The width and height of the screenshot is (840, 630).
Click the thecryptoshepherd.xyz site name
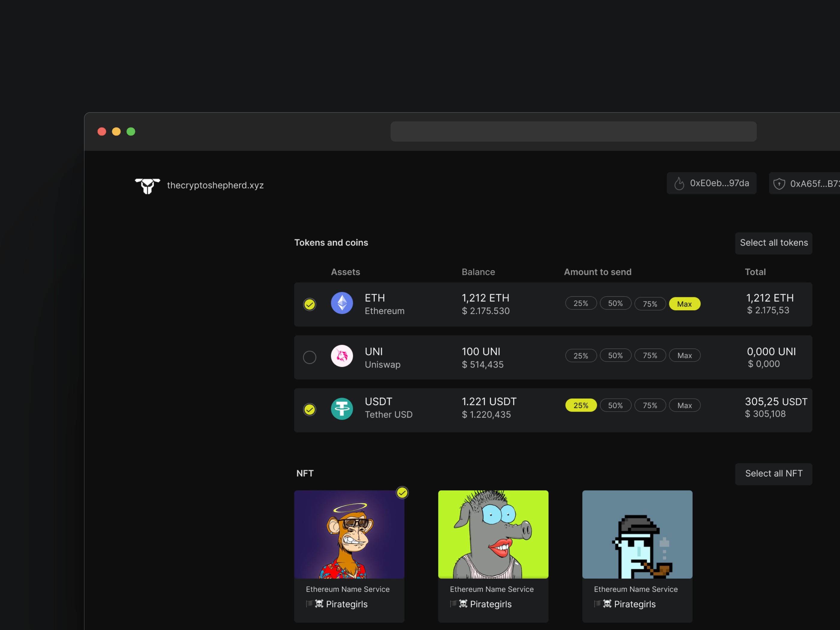pos(215,185)
